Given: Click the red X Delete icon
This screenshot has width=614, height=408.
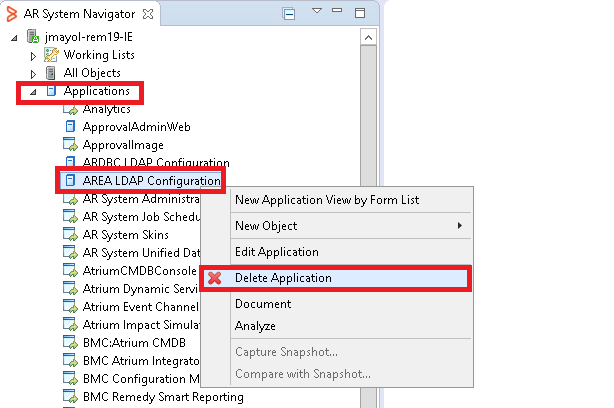Looking at the screenshot, I should point(215,278).
